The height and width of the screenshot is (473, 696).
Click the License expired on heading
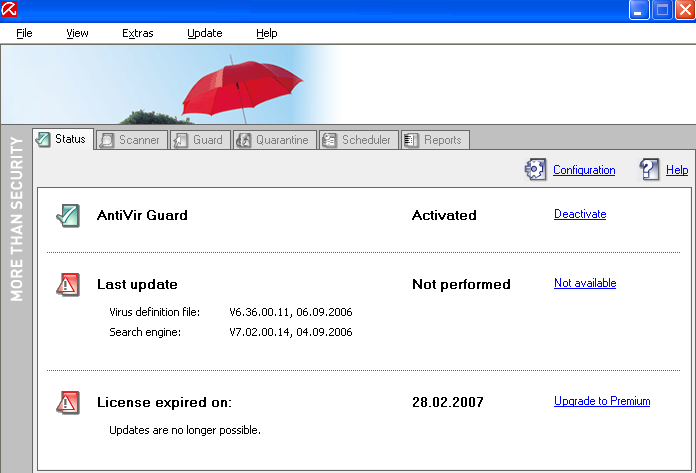164,402
